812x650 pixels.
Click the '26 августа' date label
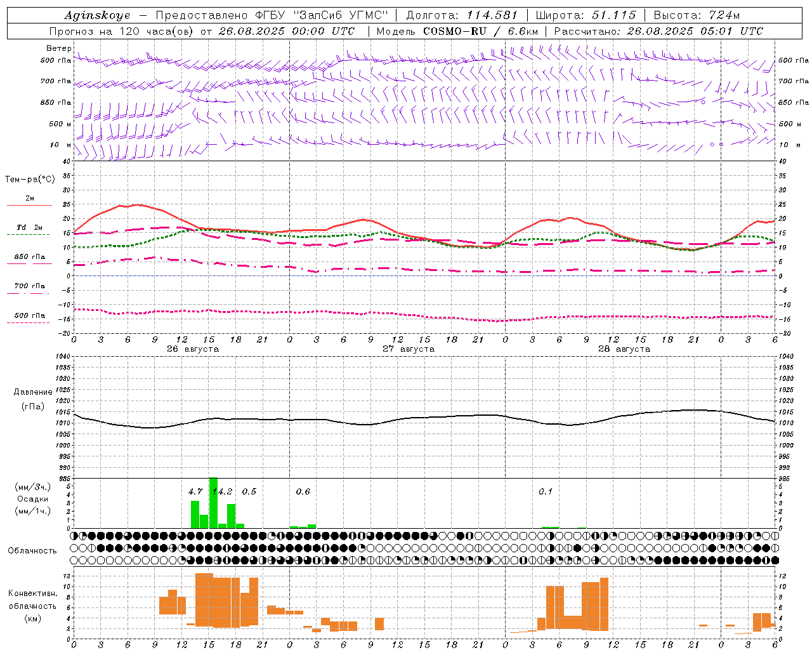193,349
